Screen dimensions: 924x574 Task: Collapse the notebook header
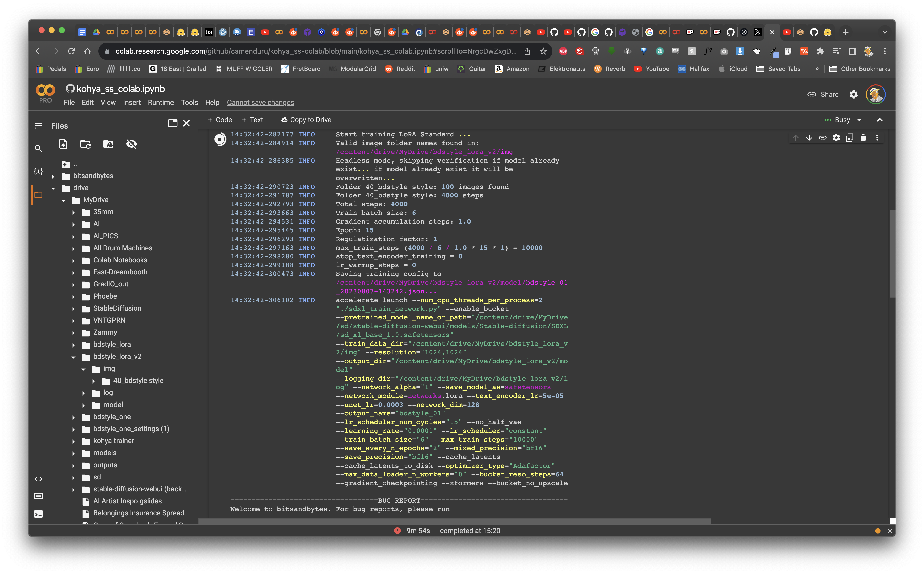coord(880,120)
